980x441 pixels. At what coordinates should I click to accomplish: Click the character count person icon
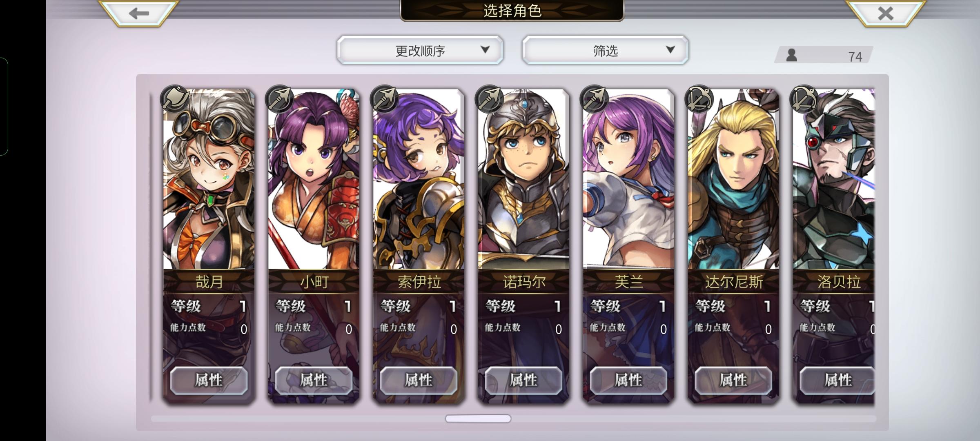coord(792,55)
